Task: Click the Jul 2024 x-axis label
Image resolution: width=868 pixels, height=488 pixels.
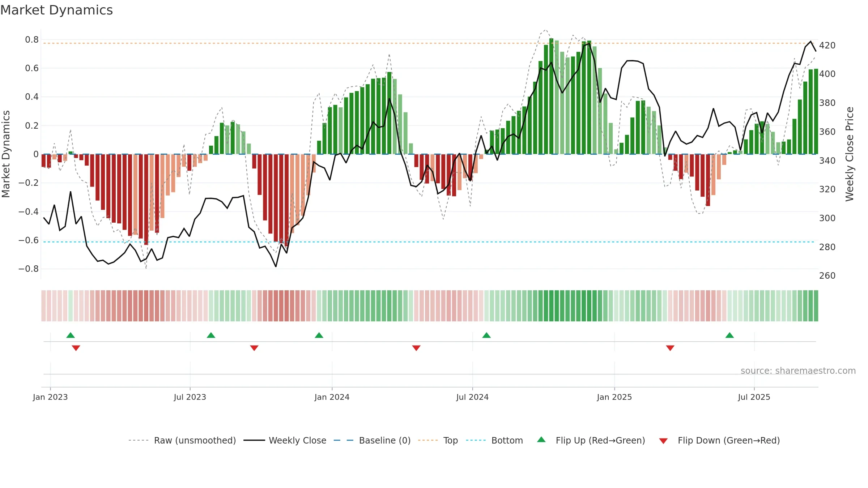Action: [x=472, y=397]
